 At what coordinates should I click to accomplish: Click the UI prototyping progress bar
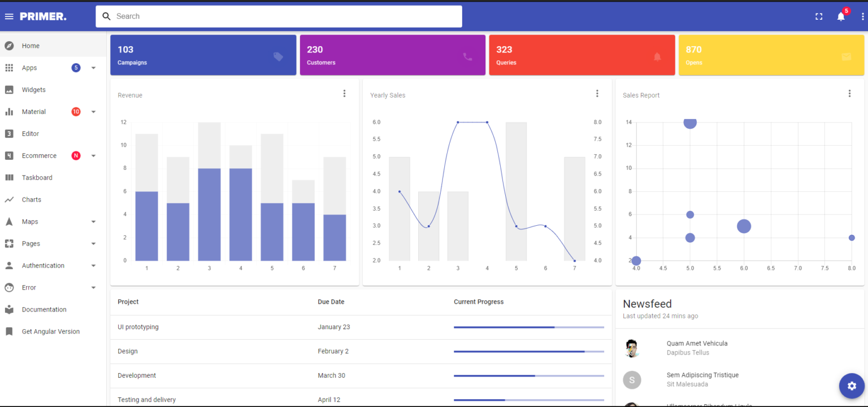point(529,327)
